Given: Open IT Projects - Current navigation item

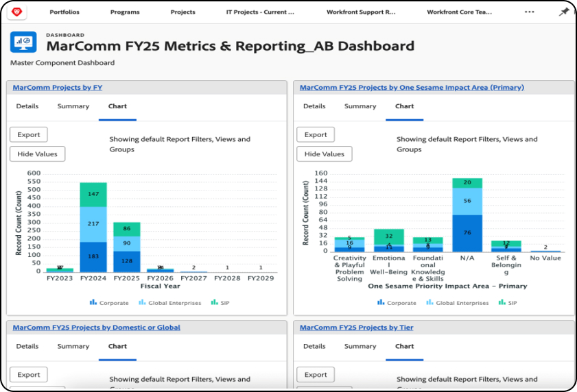Looking at the screenshot, I should (x=260, y=12).
